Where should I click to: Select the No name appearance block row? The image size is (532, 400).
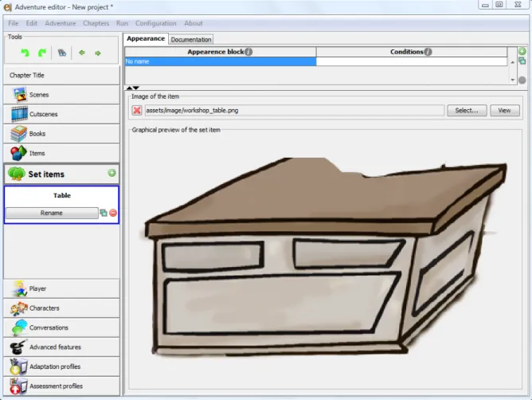(221, 61)
